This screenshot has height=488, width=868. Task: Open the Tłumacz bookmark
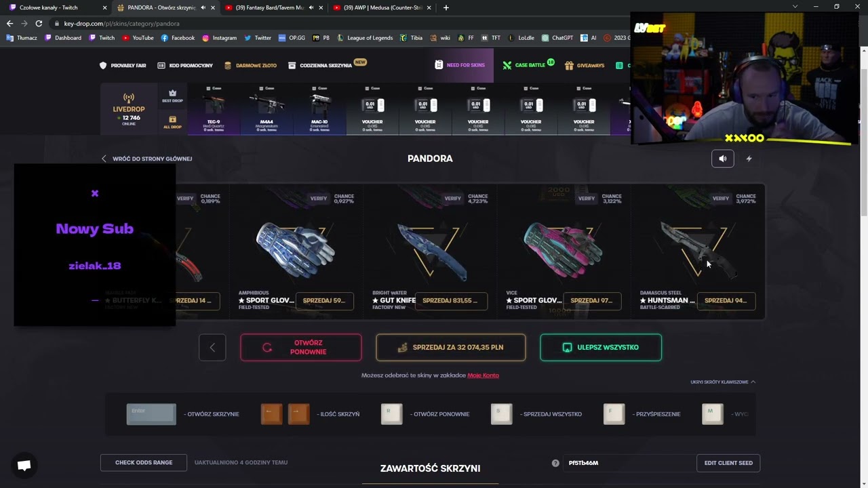pyautogui.click(x=22, y=38)
